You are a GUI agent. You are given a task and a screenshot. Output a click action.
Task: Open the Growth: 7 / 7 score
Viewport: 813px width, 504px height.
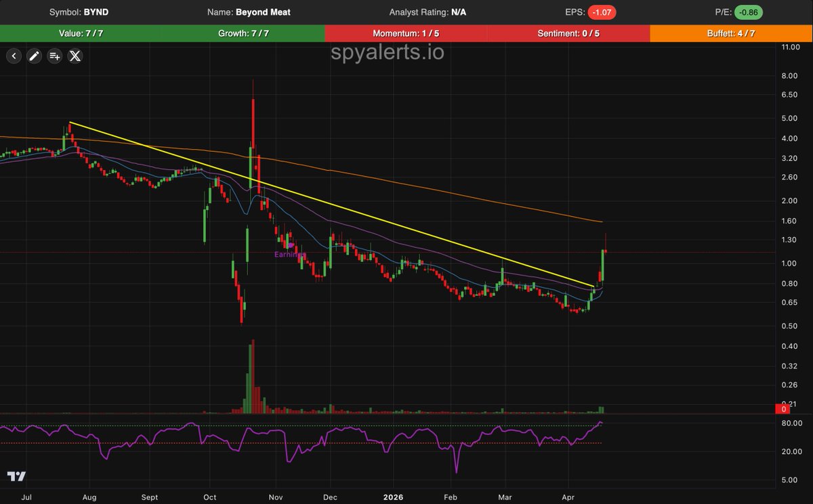coord(244,33)
